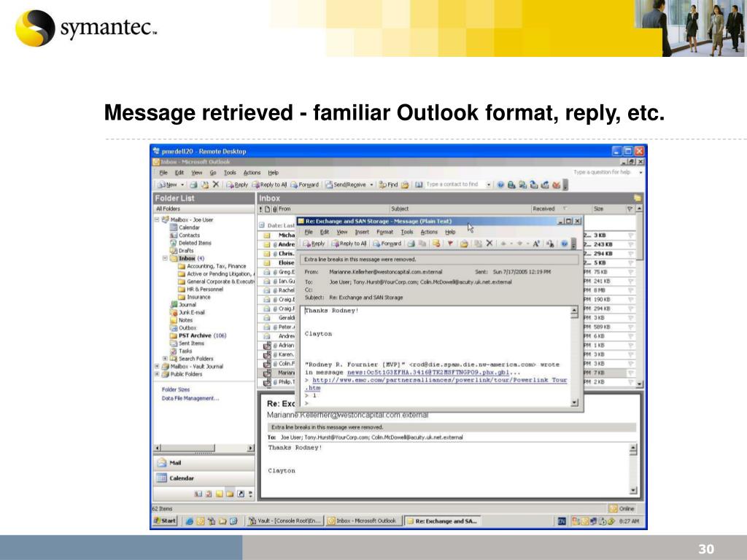The image size is (747, 560).
Task: Switch to Vault Console taskbar button
Action: point(285,521)
